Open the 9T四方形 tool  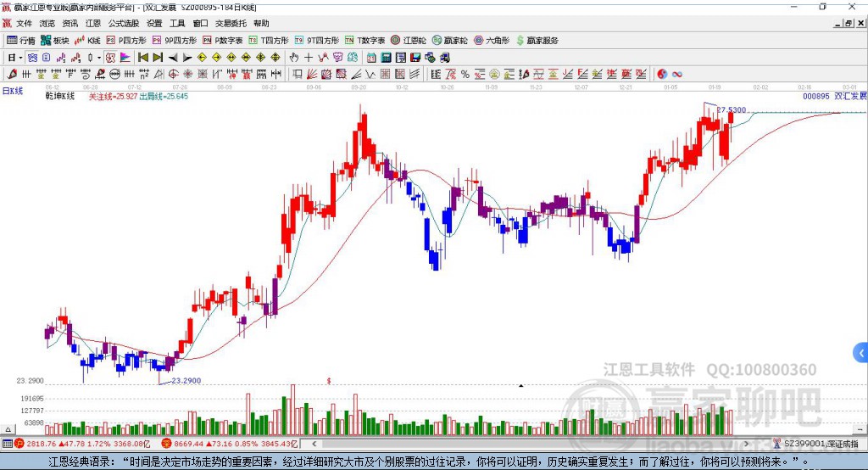(317, 41)
